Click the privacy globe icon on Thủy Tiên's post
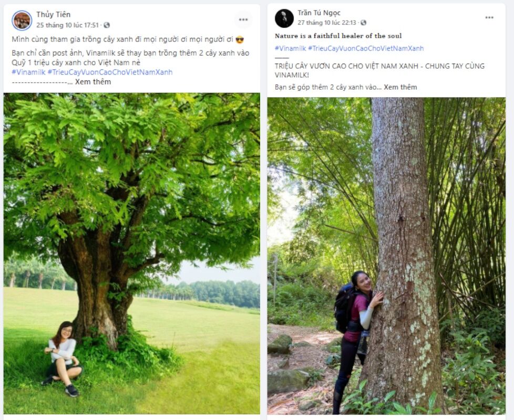Viewport: 514px width, 420px height. tap(107, 25)
